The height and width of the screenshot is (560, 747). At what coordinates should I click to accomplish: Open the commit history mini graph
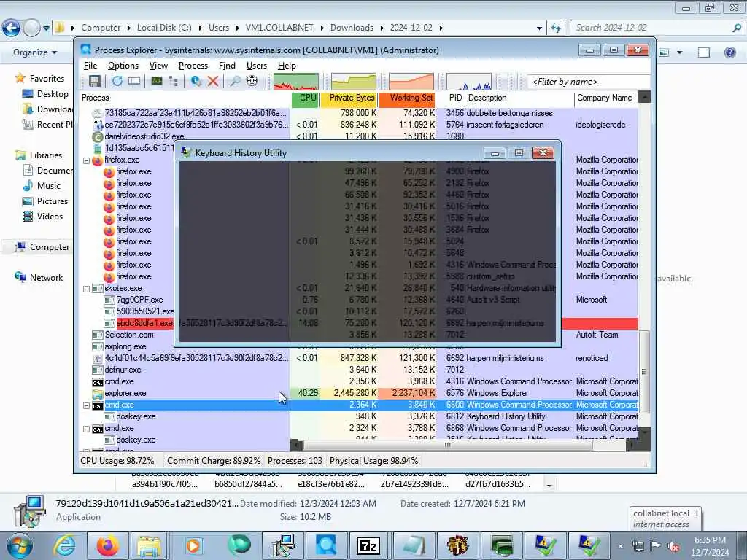pos(354,82)
